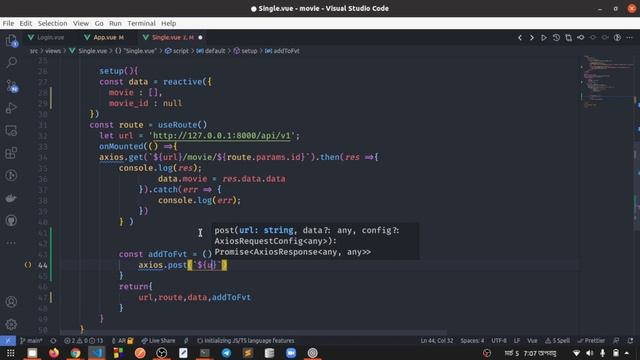Click the Prettier formatter status item
The image size is (640, 360).
[x=591, y=340]
